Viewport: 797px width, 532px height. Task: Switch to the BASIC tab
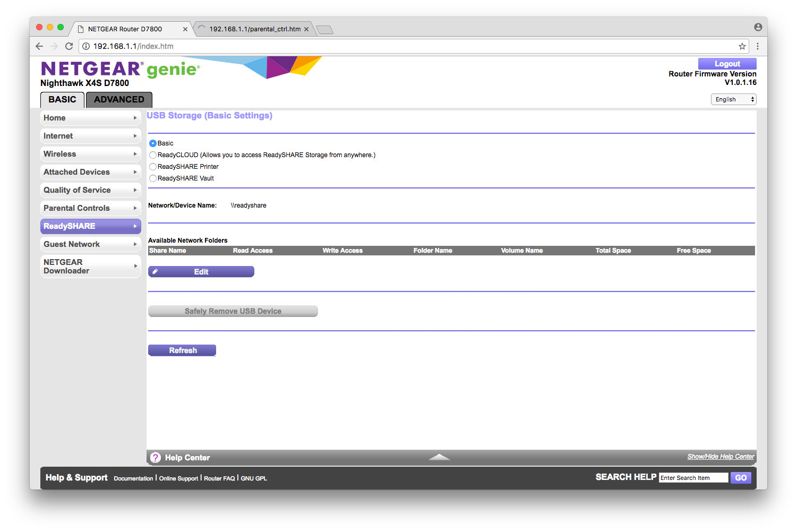click(62, 99)
